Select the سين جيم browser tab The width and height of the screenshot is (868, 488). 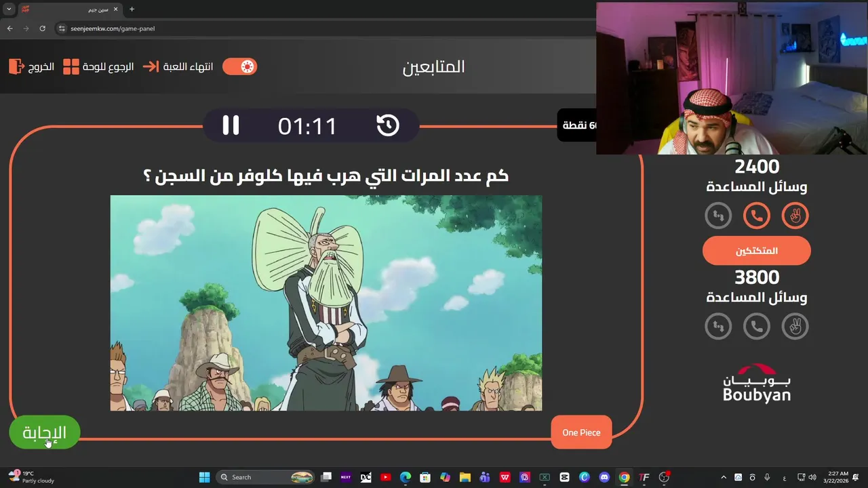(70, 9)
